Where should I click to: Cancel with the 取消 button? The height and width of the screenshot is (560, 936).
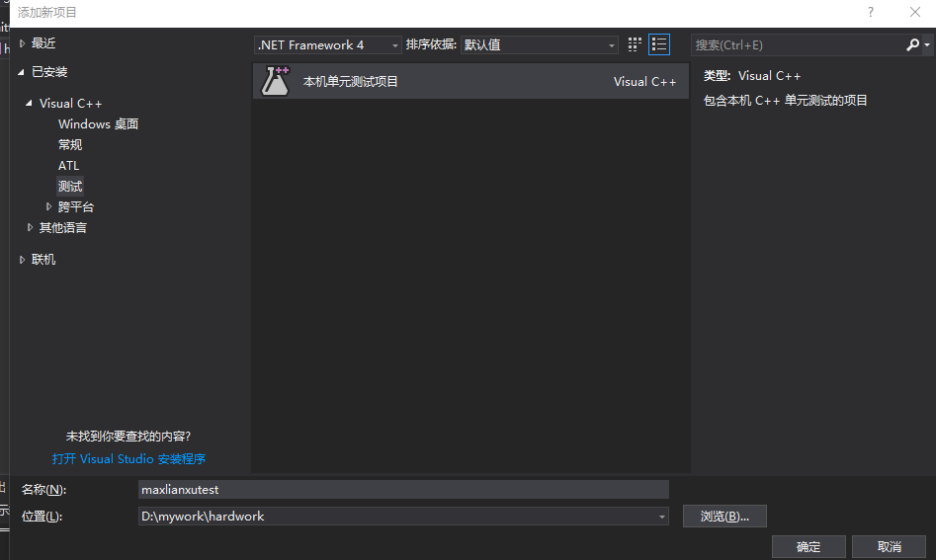[889, 547]
